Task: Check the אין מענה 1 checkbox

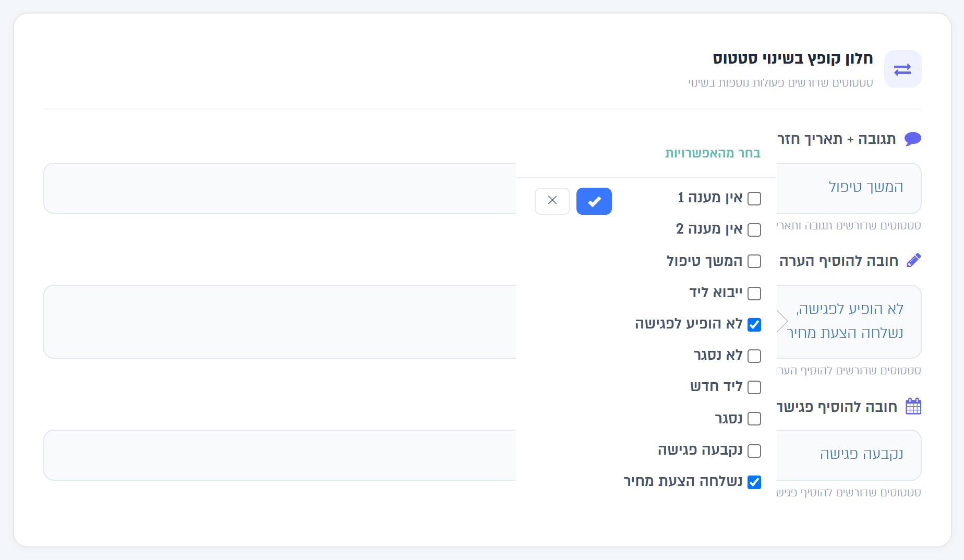Action: (x=754, y=198)
